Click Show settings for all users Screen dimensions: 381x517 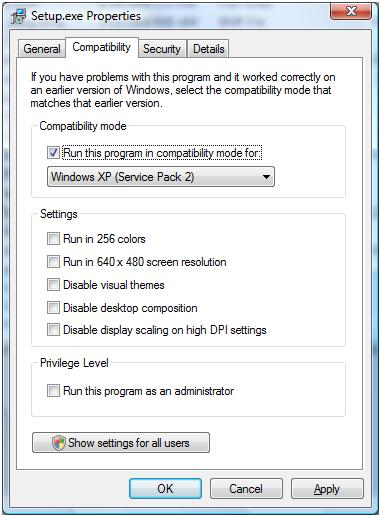[121, 443]
